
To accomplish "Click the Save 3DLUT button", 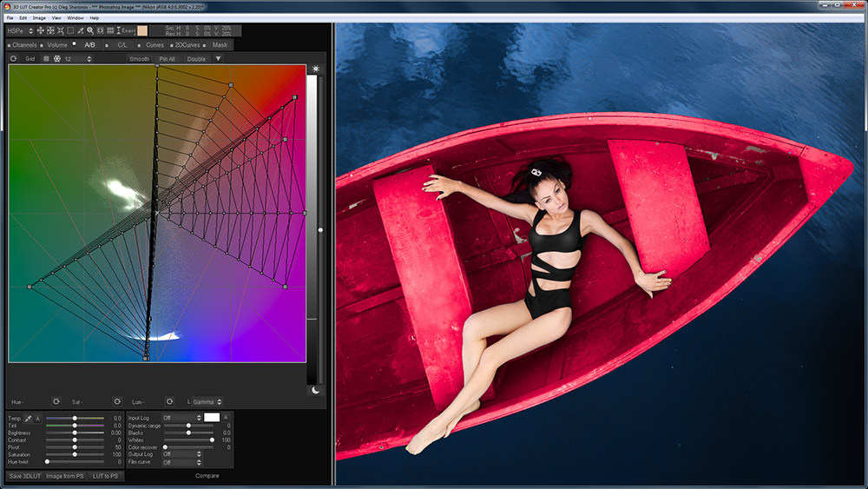I will (x=23, y=476).
